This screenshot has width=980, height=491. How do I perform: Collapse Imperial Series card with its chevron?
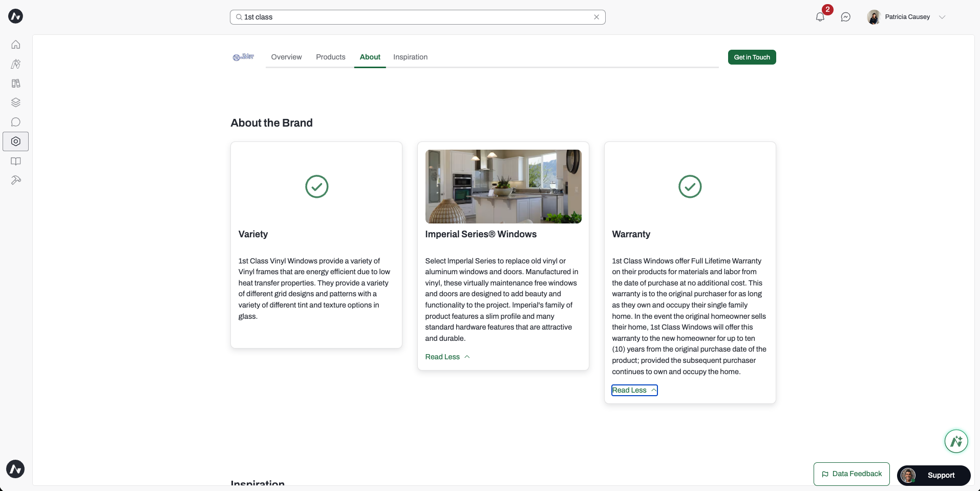click(467, 357)
